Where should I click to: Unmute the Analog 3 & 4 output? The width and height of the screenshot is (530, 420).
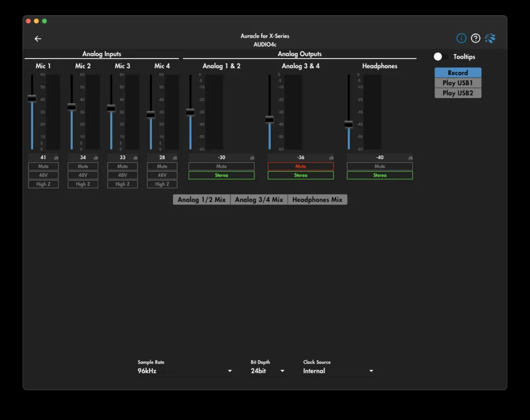[300, 166]
